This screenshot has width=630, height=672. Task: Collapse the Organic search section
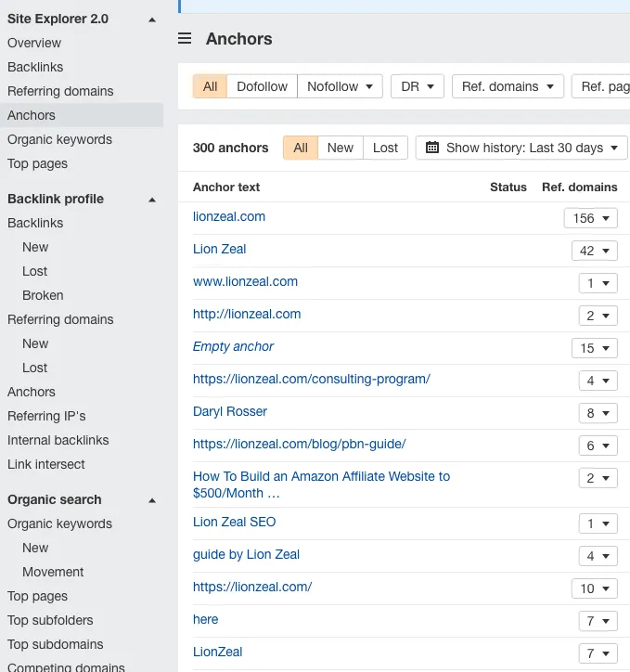[x=152, y=500]
